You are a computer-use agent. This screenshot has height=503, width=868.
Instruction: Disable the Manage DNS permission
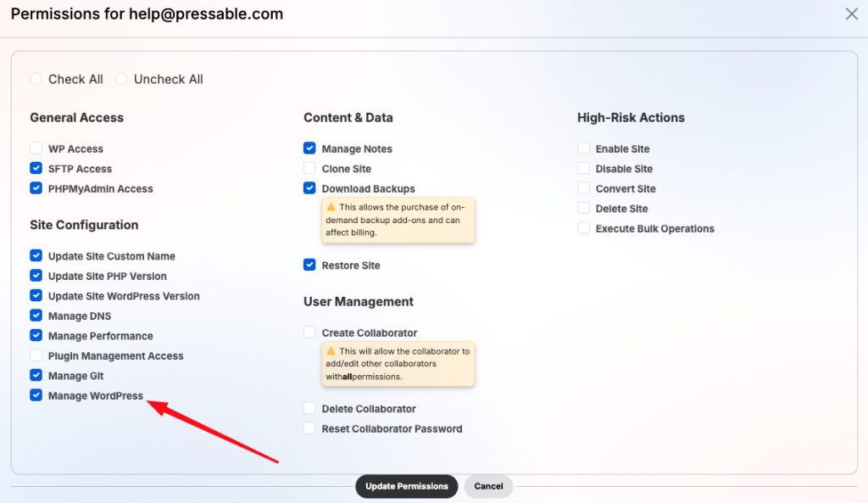(36, 316)
